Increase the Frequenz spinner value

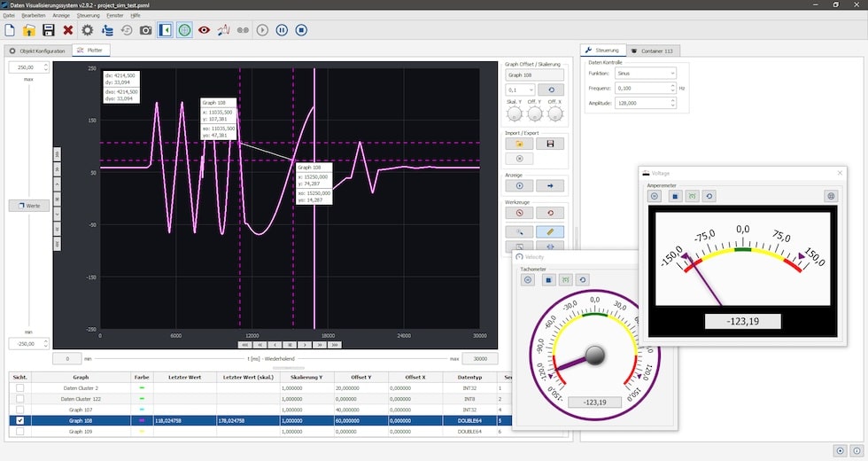pos(672,86)
